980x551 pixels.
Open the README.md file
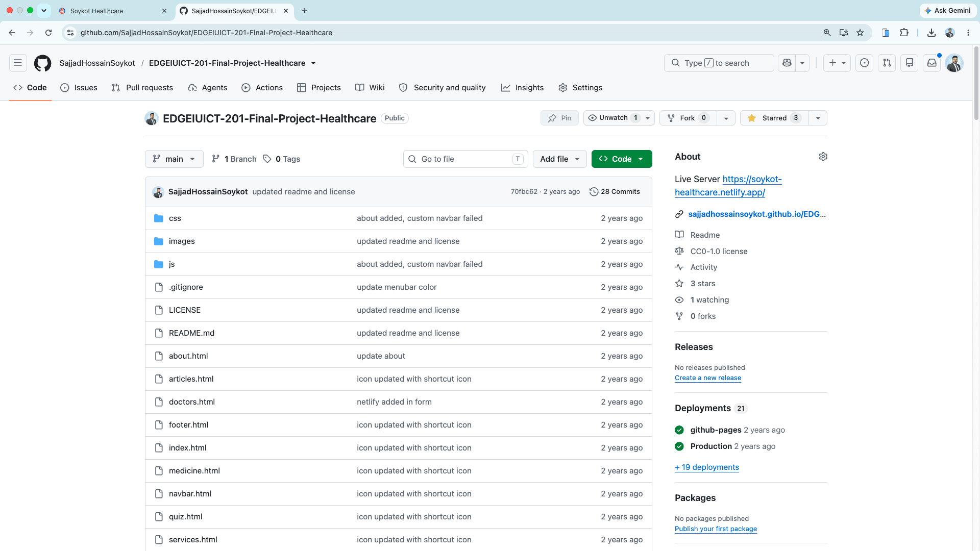pos(191,333)
